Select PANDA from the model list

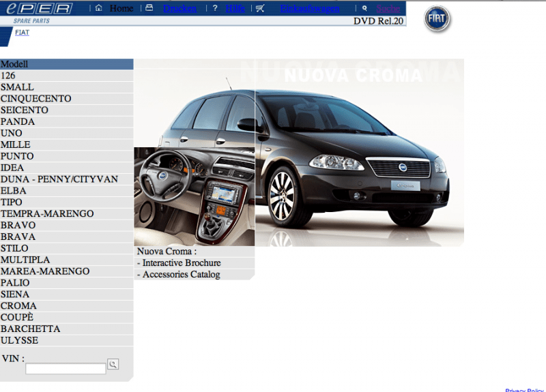[x=18, y=121]
